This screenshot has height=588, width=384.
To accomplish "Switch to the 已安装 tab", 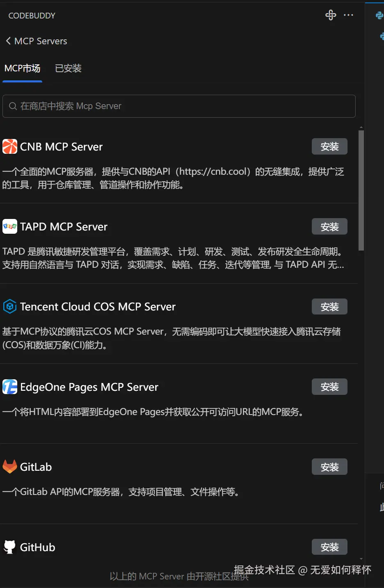I will 68,68.
